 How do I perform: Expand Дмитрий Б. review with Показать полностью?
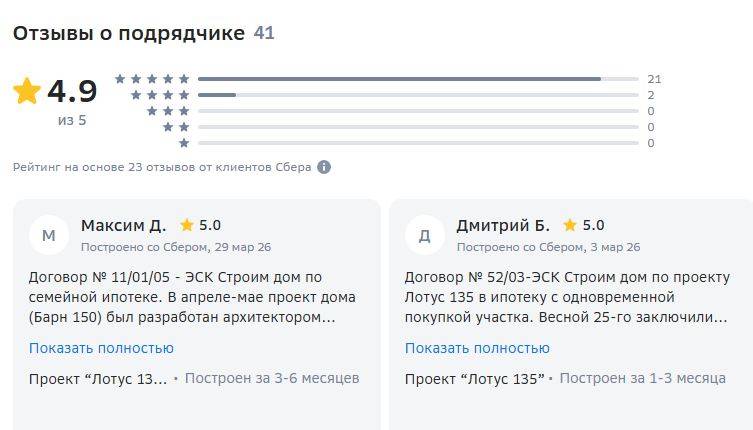(477, 348)
